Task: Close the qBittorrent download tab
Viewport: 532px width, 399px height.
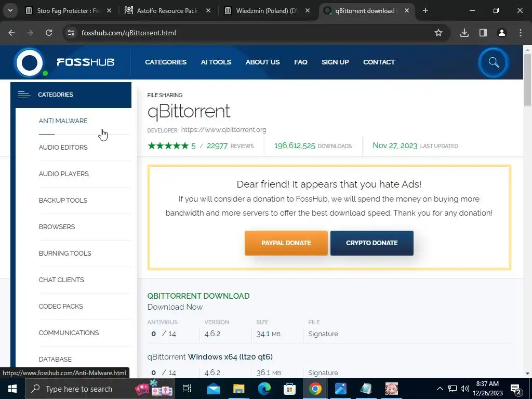Action: pos(407,10)
